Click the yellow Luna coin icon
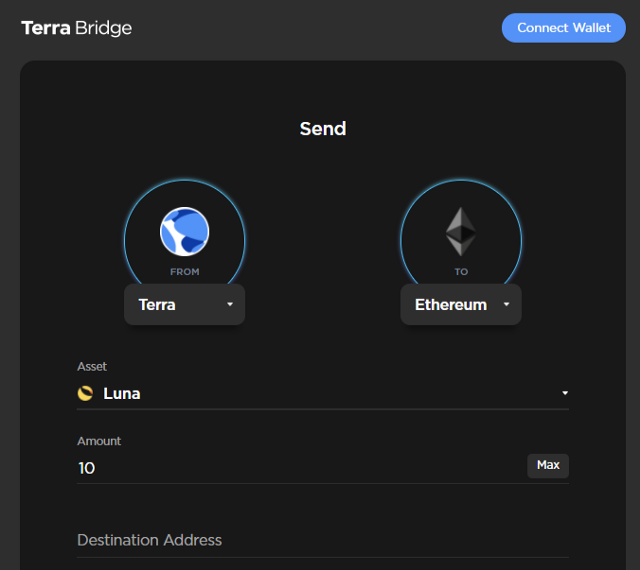The width and height of the screenshot is (640, 570). [x=85, y=393]
